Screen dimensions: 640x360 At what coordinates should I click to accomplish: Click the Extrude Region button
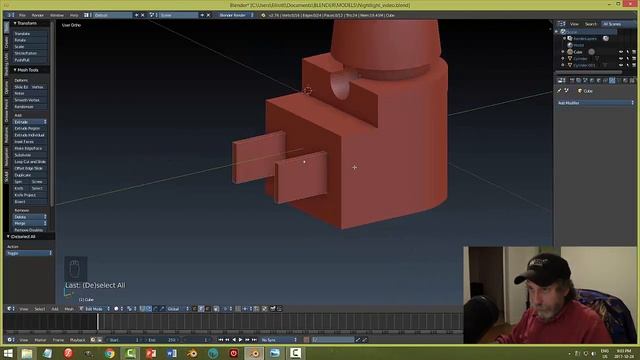[x=30, y=129]
